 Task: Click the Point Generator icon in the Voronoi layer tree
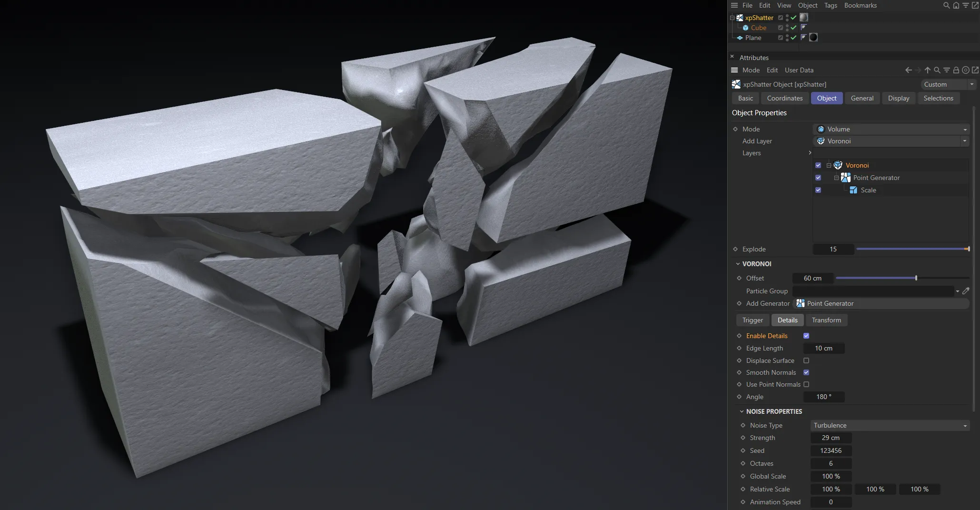coord(846,178)
